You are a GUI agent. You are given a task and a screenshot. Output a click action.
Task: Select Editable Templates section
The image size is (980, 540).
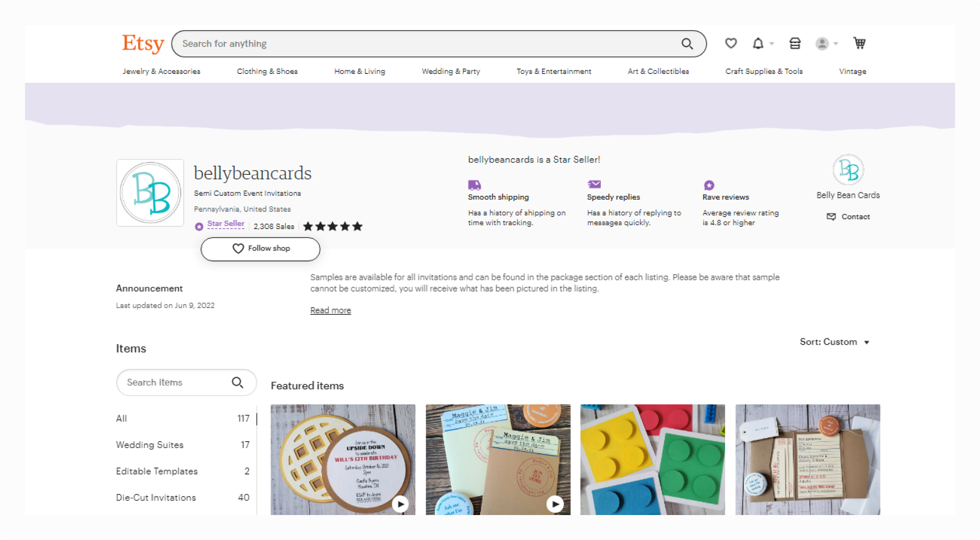183,471
